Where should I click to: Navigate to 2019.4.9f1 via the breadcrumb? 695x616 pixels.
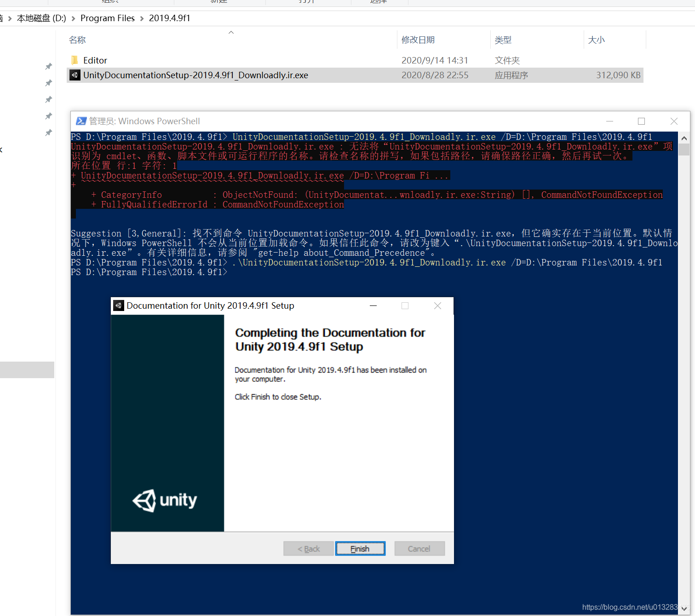[x=169, y=18]
